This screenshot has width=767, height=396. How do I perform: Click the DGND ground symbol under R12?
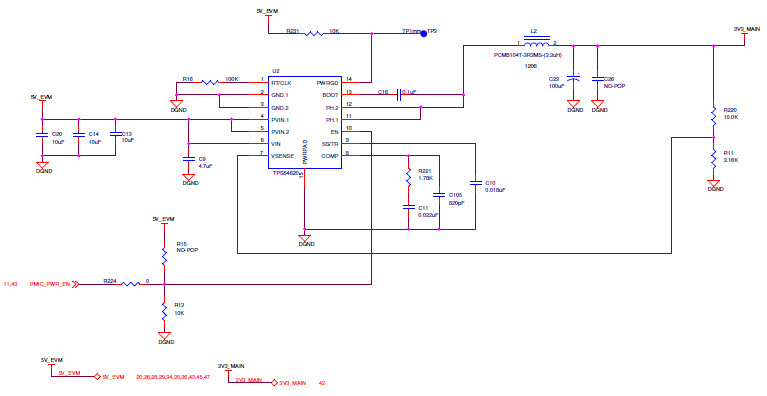(x=164, y=336)
